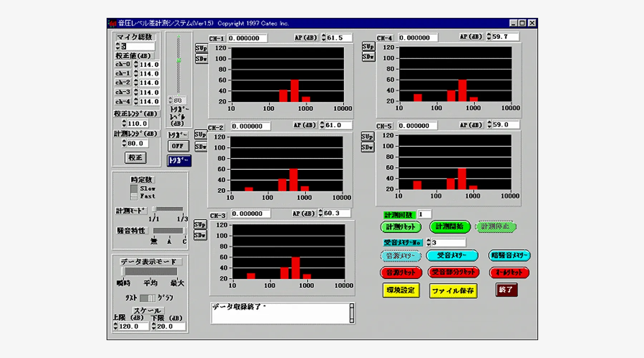Click the stepper arrows for マイク総数
The height and width of the screenshot is (358, 644).
pos(118,46)
